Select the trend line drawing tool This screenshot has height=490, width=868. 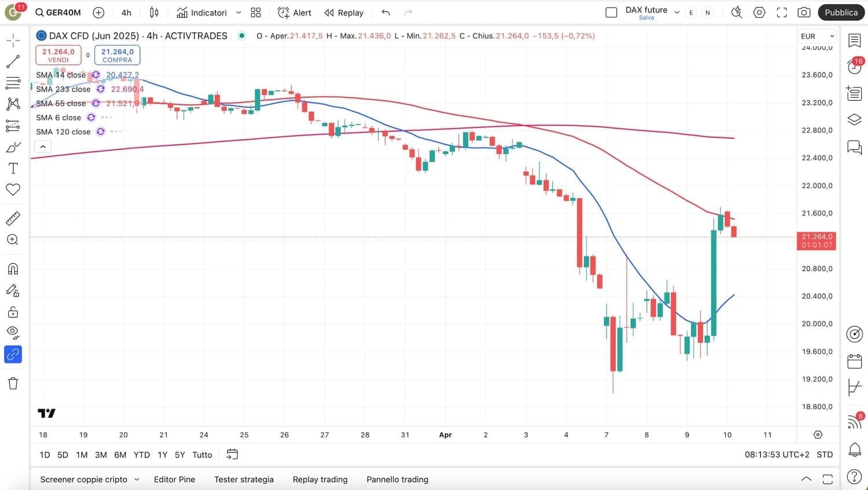(x=13, y=61)
